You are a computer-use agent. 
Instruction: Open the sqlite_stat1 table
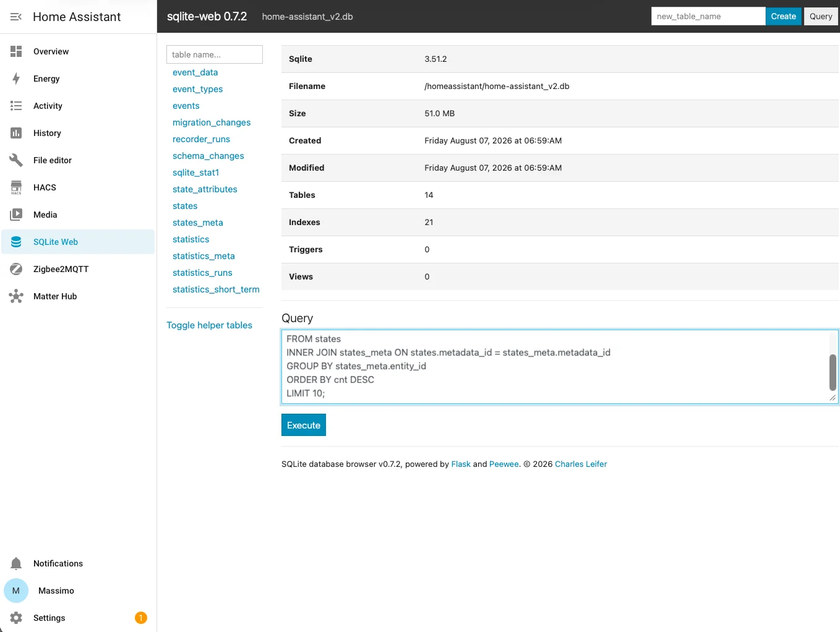pyautogui.click(x=195, y=173)
